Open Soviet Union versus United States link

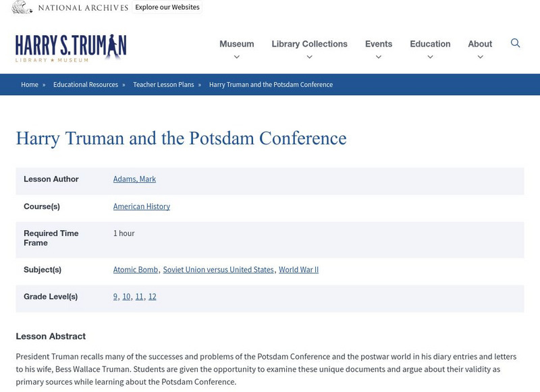tap(218, 270)
